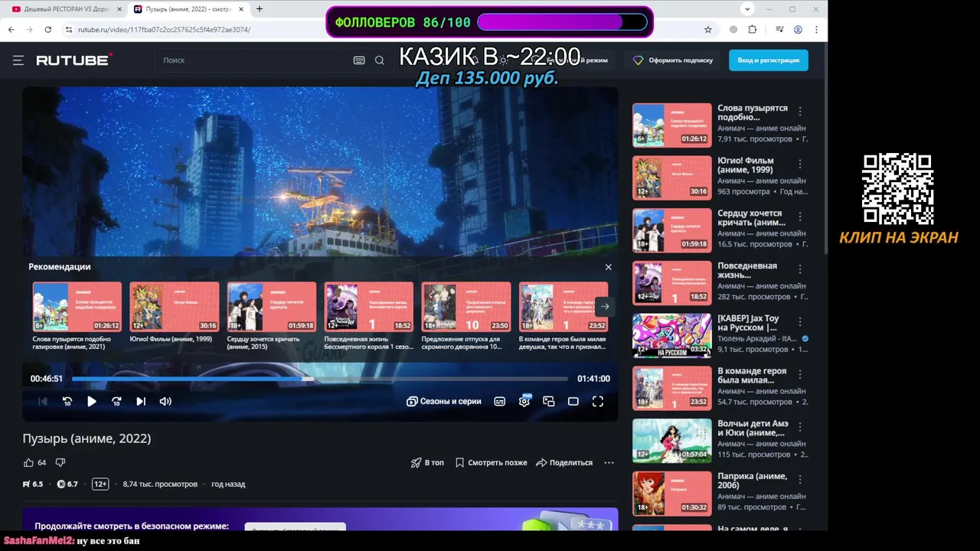This screenshot has height=551, width=980.
Task: Click the Оформить подписку button
Action: 673,60
